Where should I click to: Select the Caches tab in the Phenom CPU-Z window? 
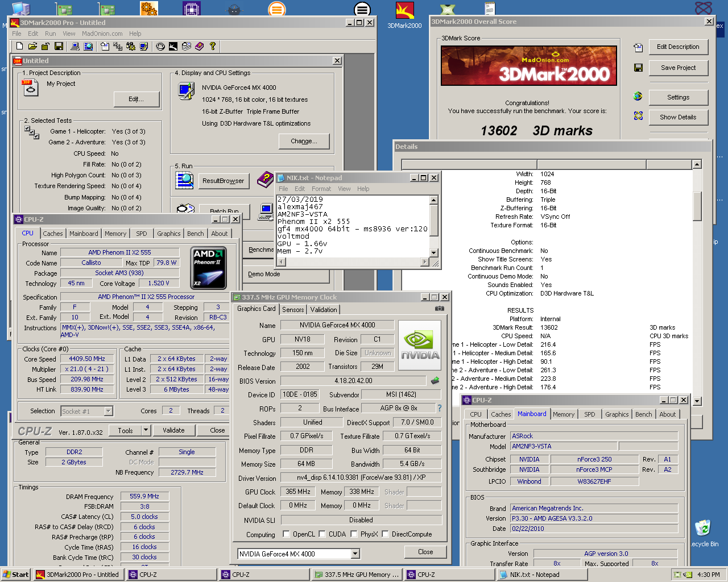[53, 234]
